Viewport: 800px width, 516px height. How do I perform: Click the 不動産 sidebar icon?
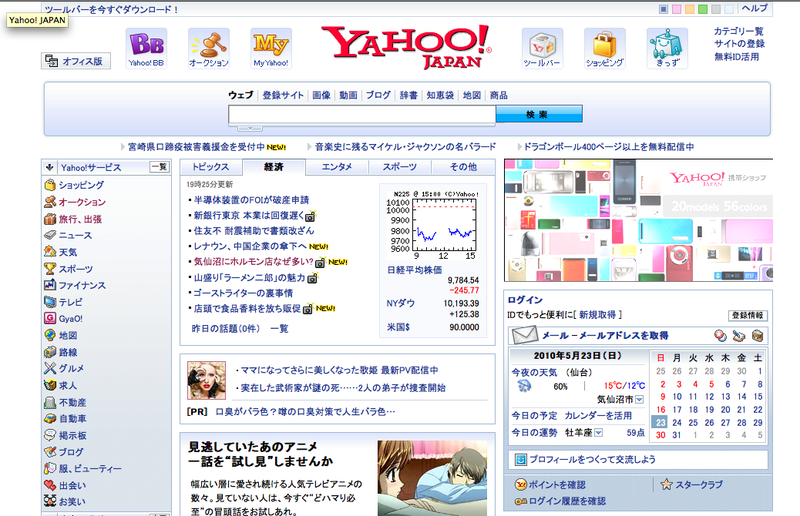click(49, 403)
